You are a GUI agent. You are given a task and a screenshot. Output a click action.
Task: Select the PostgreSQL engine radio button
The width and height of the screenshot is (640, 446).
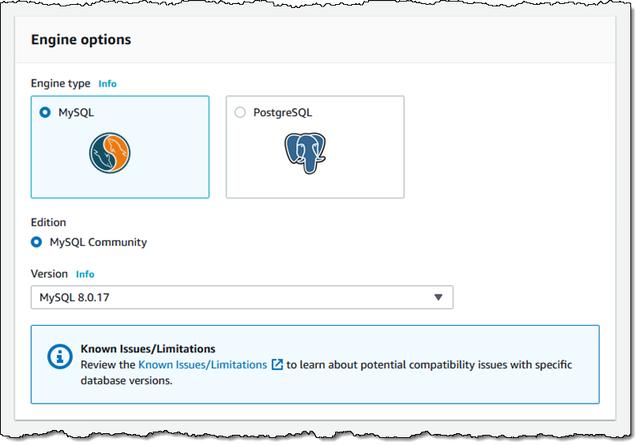239,113
